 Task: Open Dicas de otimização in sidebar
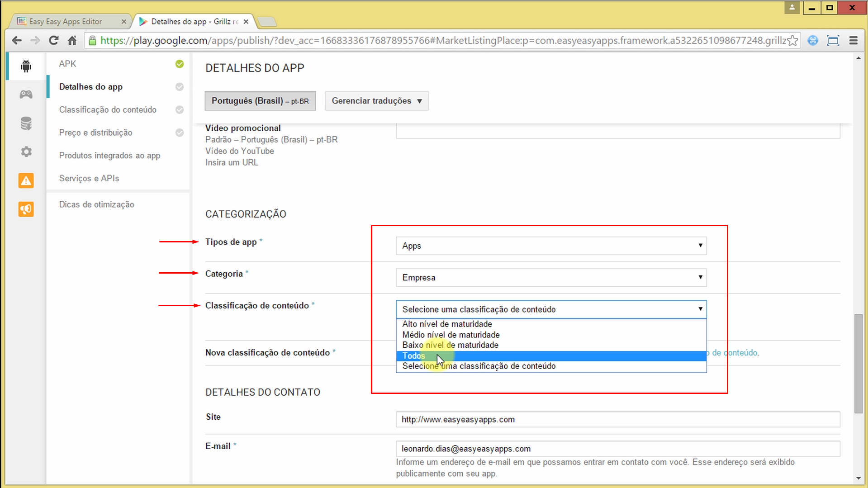[96, 204]
